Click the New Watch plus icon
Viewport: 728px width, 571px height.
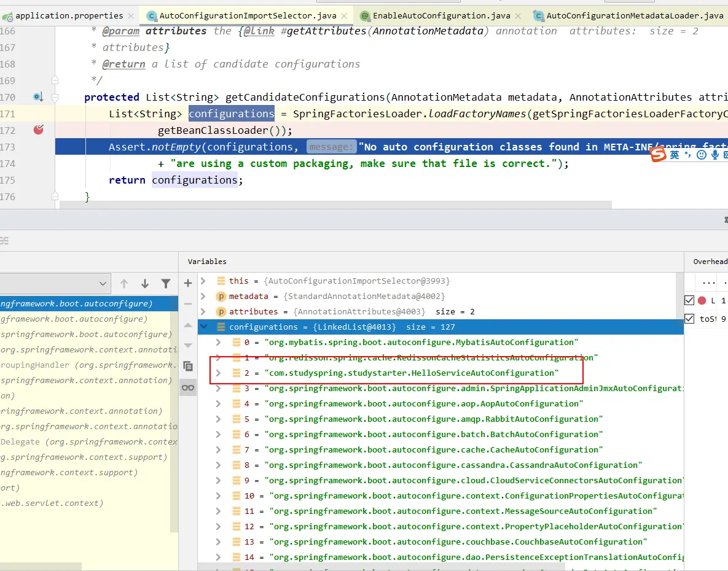(x=188, y=283)
